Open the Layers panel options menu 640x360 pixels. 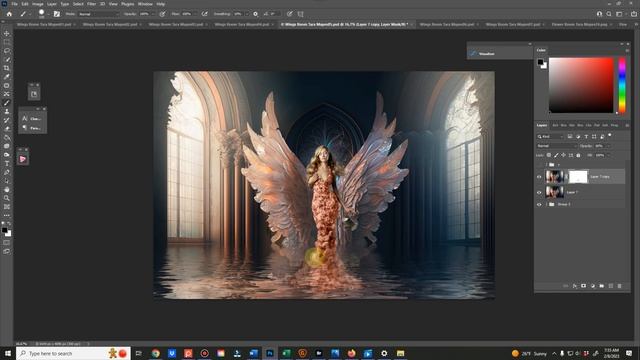click(627, 125)
